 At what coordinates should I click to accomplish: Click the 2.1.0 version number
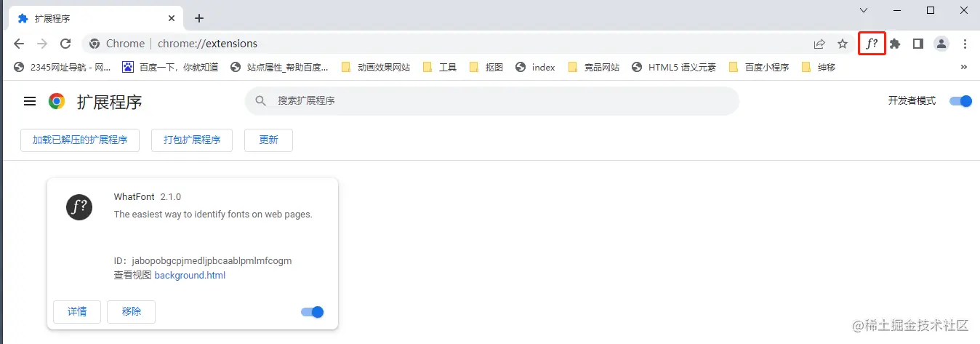click(171, 197)
